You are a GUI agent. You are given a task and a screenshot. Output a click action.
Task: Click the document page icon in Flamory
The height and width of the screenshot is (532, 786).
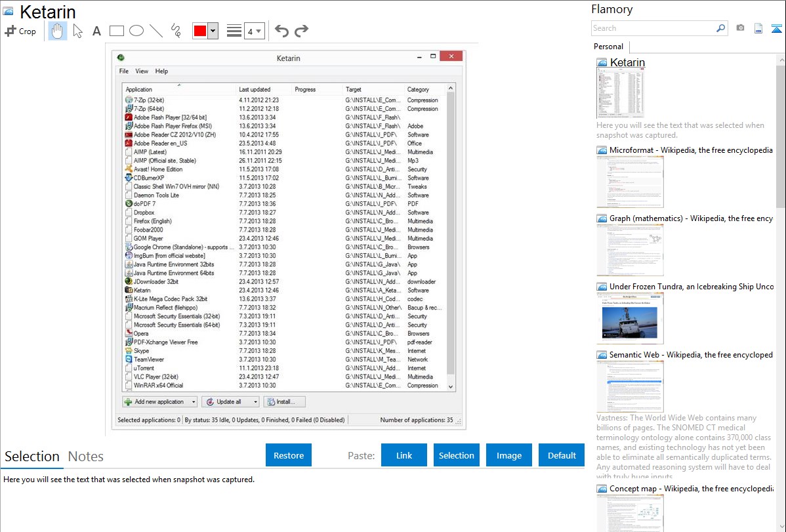(x=758, y=28)
